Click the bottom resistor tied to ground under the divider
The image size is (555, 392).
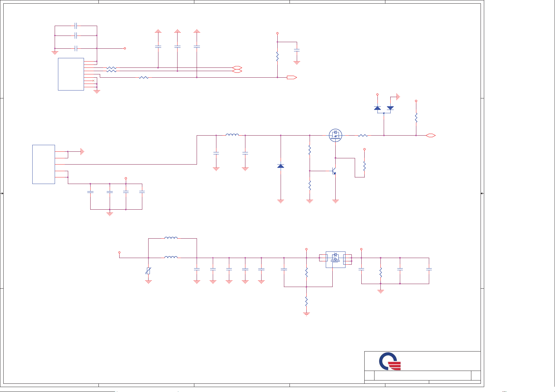[x=306, y=301]
